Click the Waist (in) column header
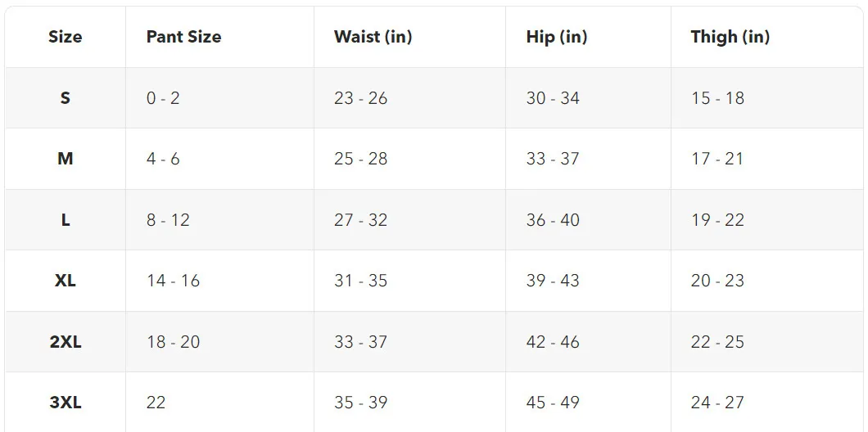868x432 pixels. 373,37
